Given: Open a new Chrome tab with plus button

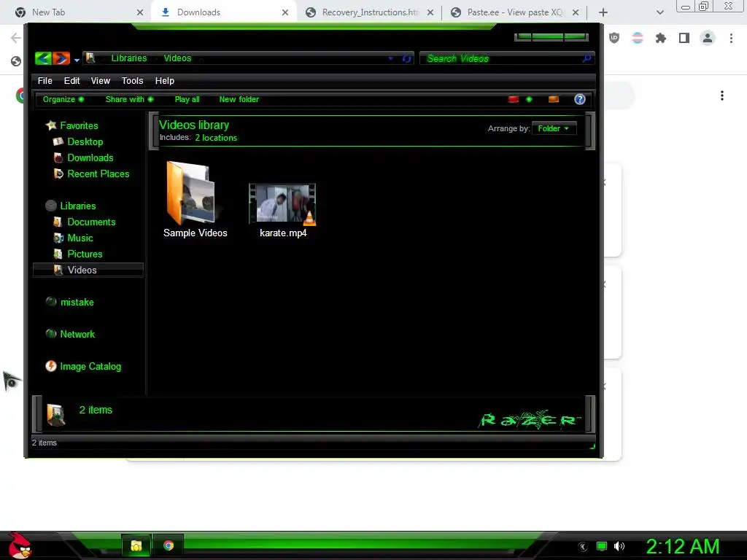Looking at the screenshot, I should [x=603, y=12].
